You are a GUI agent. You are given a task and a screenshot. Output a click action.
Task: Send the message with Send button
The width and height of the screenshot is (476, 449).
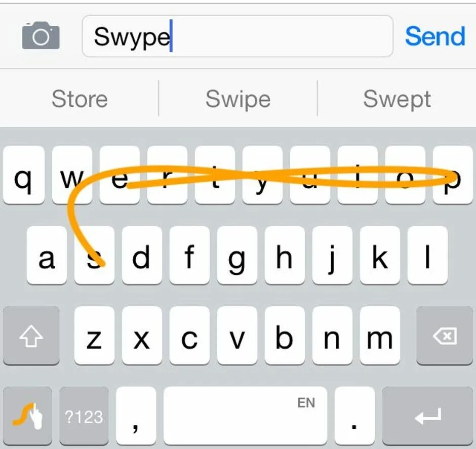435,36
